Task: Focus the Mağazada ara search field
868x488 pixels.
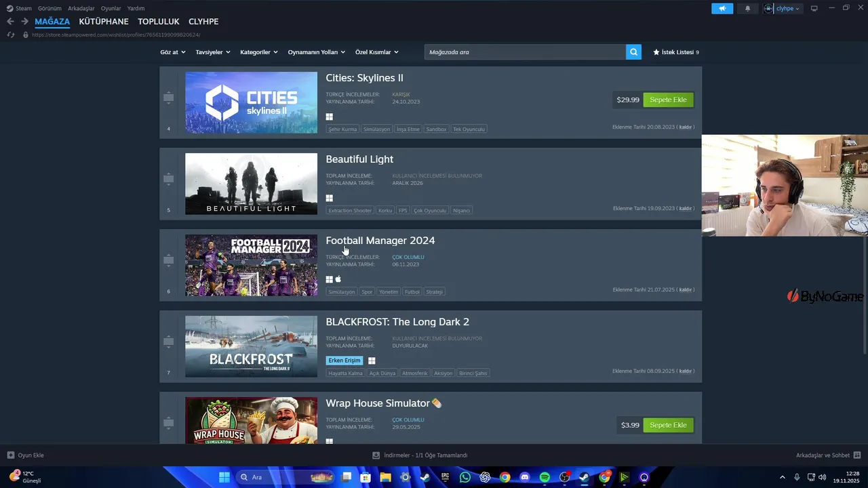Action: pyautogui.click(x=526, y=52)
